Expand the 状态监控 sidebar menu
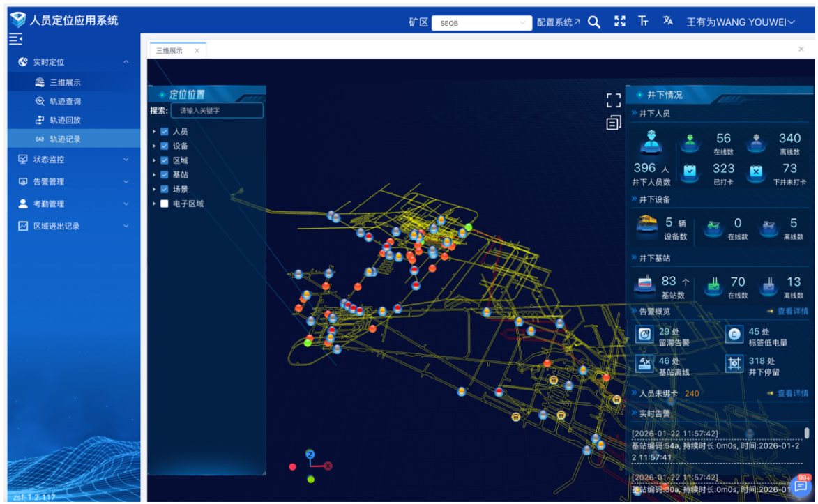Screen dimensions: 818x504 pyautogui.click(x=73, y=159)
